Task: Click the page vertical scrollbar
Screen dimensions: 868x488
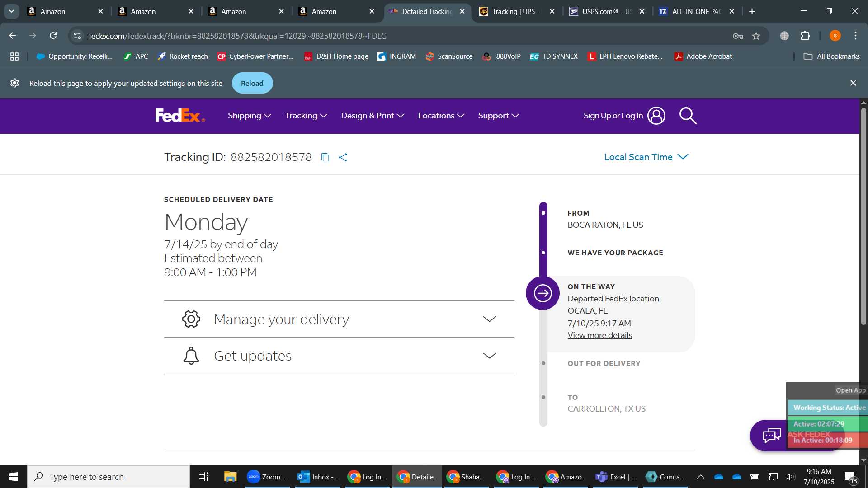Action: (863, 217)
